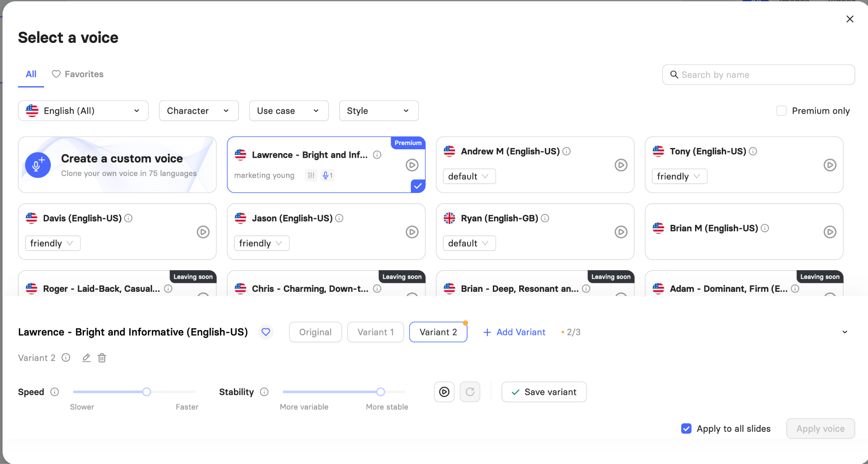Switch to the Favorites tab

click(78, 74)
